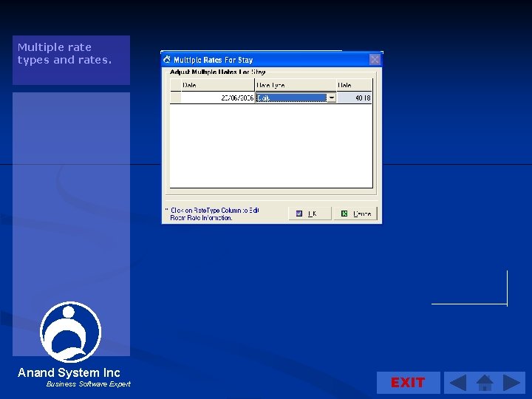Go to previous slide with left arrow
This screenshot has height=399, width=532.
point(457,383)
